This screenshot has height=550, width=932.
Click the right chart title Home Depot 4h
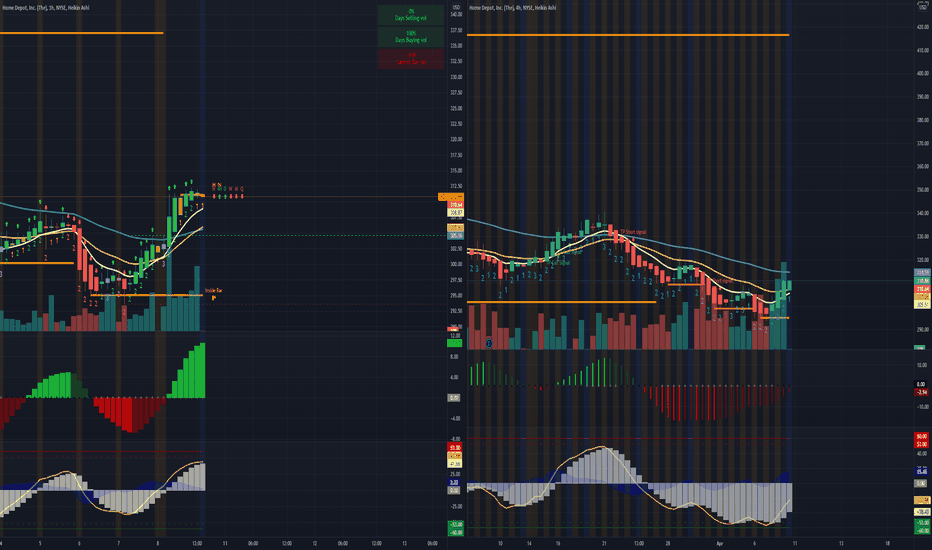[x=512, y=8]
